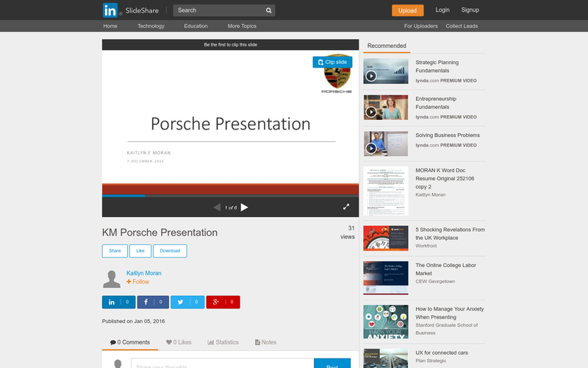Switch to the Statistics tab
588x368 pixels.
click(x=223, y=342)
